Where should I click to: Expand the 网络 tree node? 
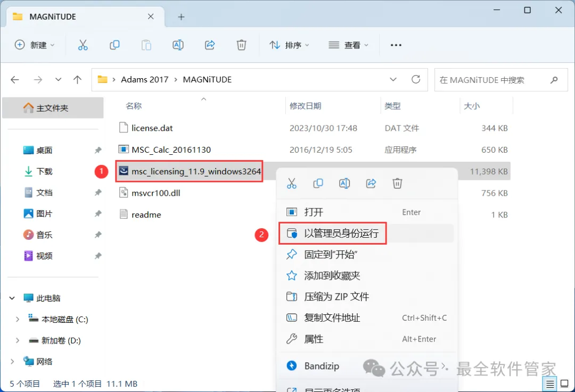pos(12,362)
